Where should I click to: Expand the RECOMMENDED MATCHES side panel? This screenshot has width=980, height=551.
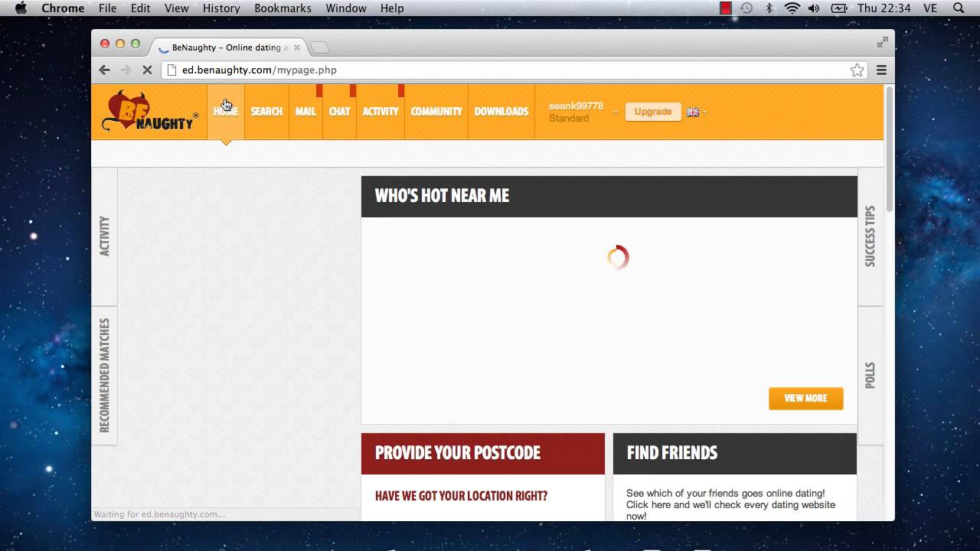104,375
